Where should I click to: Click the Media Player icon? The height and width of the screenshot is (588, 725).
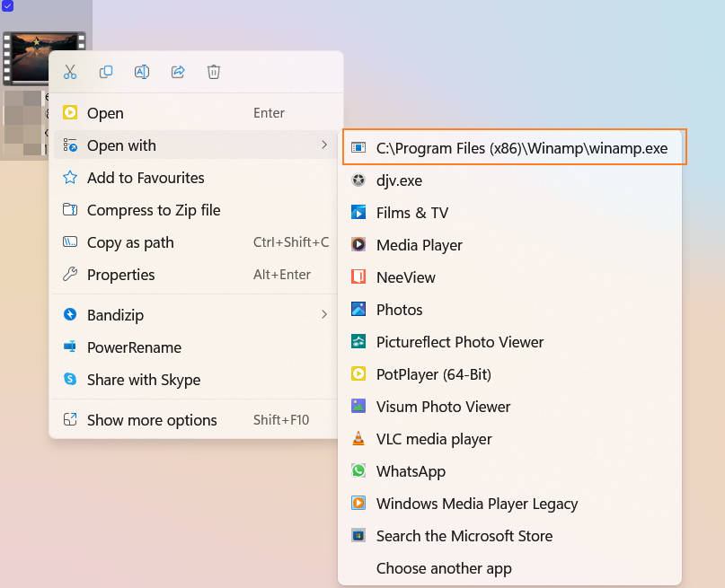tap(358, 244)
